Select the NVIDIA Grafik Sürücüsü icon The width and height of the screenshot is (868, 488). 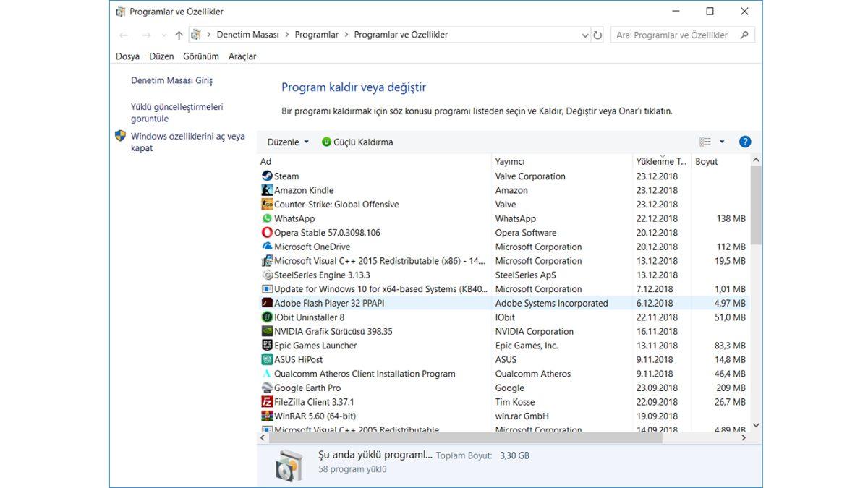tap(267, 331)
